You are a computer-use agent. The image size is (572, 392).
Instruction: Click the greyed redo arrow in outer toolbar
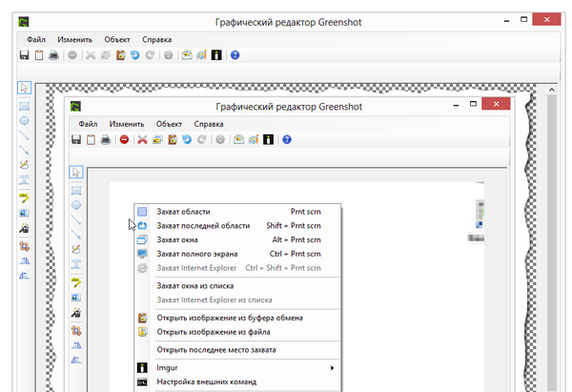tap(150, 55)
